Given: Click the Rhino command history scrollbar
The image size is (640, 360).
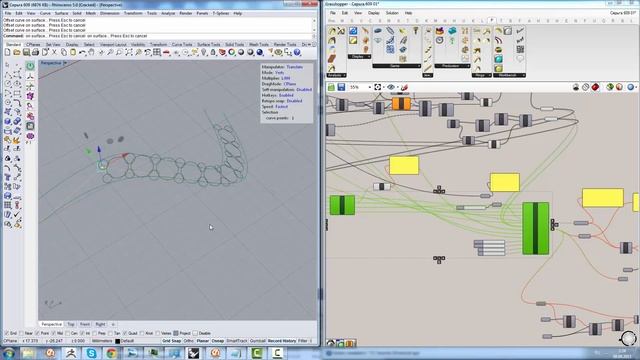Looking at the screenshot, I should [314, 25].
